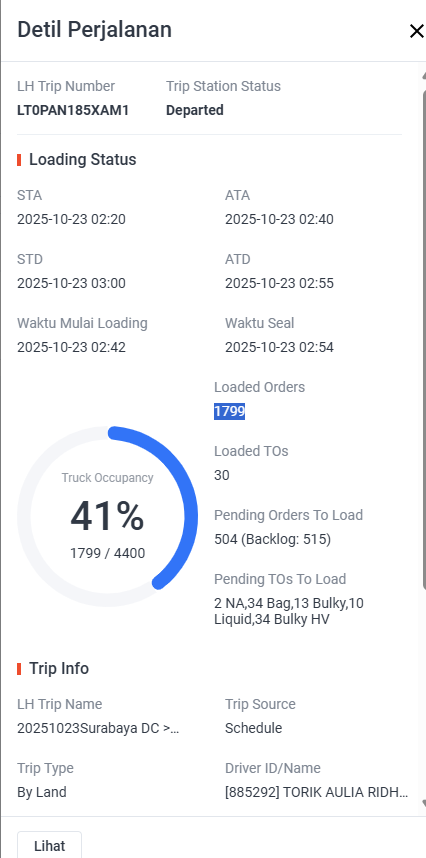
Task: Click the Trip Source value Schedule
Action: [253, 728]
